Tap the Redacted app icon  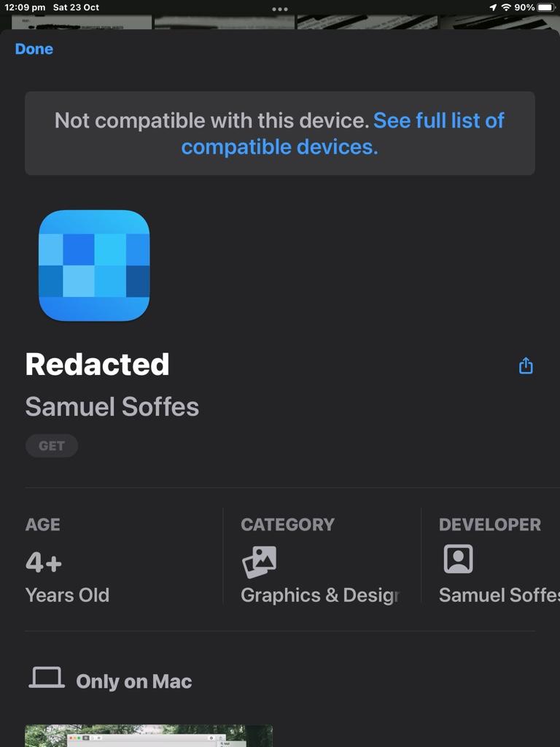coord(94,266)
